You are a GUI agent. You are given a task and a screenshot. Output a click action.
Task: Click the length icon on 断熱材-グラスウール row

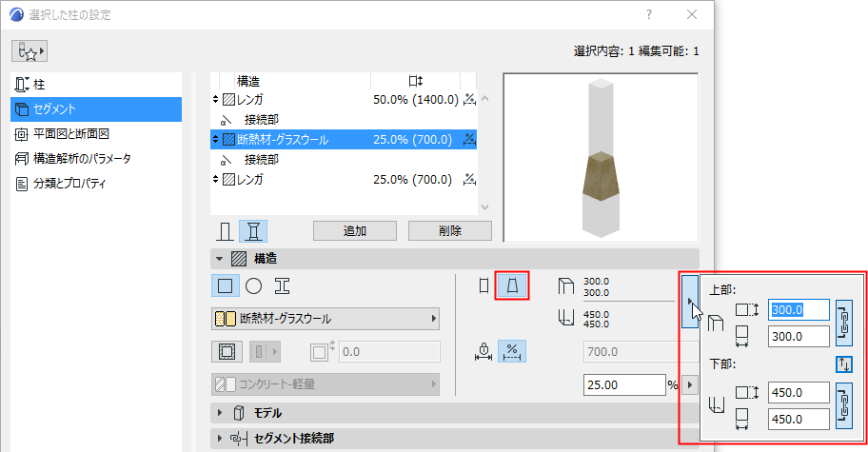click(x=469, y=140)
